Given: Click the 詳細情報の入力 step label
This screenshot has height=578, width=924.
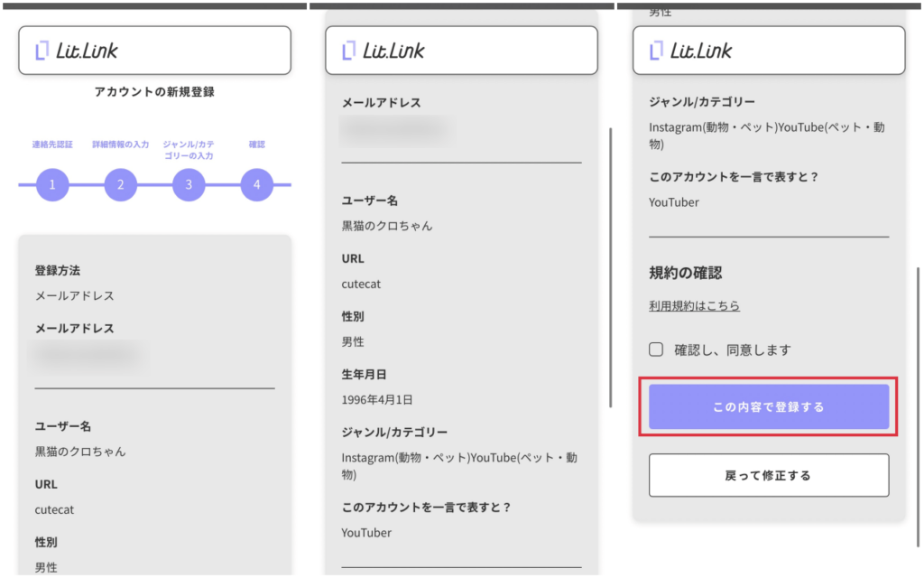Looking at the screenshot, I should click(120, 144).
